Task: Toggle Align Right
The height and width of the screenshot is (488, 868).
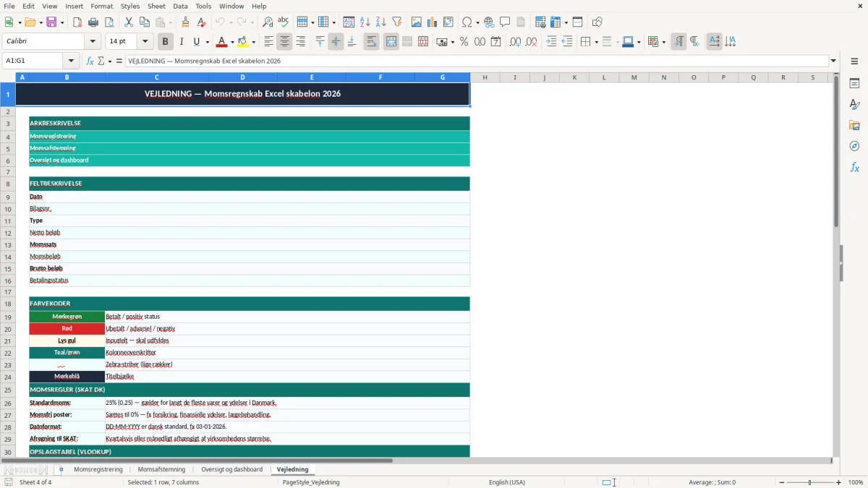Action: point(300,42)
